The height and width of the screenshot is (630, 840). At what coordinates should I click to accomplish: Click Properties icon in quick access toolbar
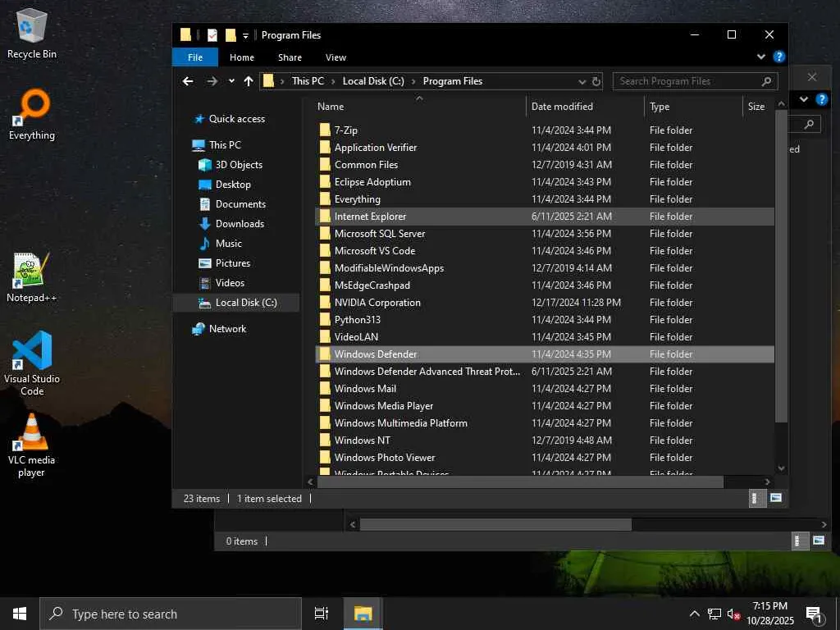(x=212, y=35)
